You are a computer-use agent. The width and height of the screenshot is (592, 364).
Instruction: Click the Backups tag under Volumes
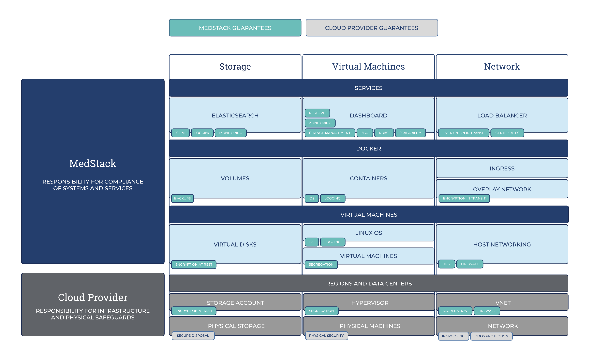point(182,198)
